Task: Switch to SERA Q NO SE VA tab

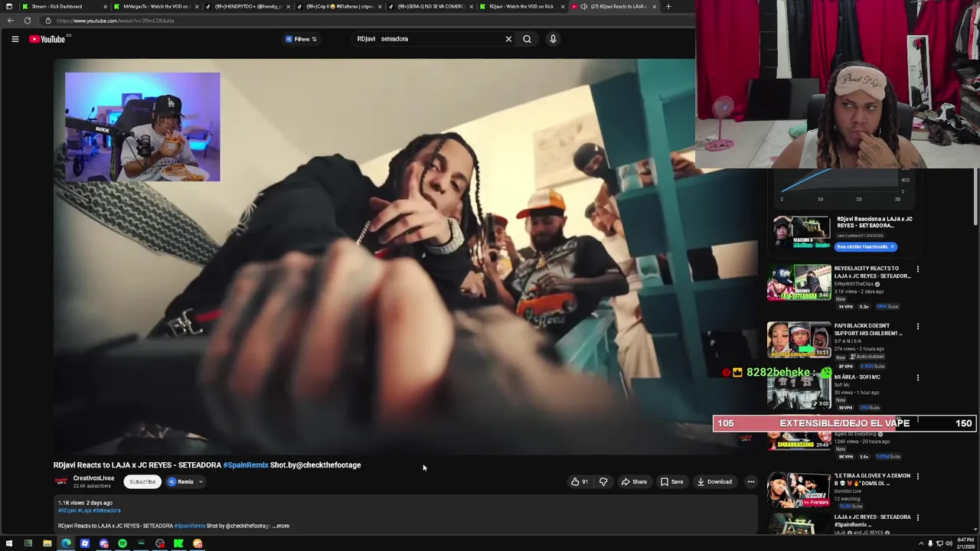Action: [x=431, y=6]
